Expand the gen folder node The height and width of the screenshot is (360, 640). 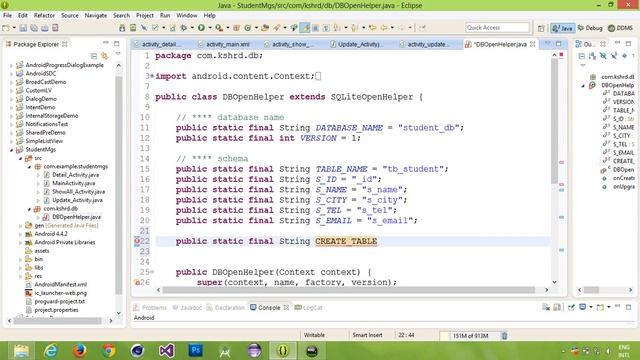[x=20, y=225]
